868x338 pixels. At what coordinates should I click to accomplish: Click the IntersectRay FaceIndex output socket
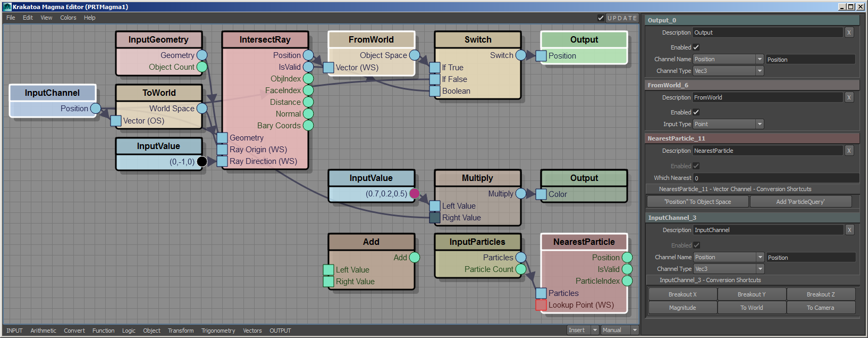[308, 90]
